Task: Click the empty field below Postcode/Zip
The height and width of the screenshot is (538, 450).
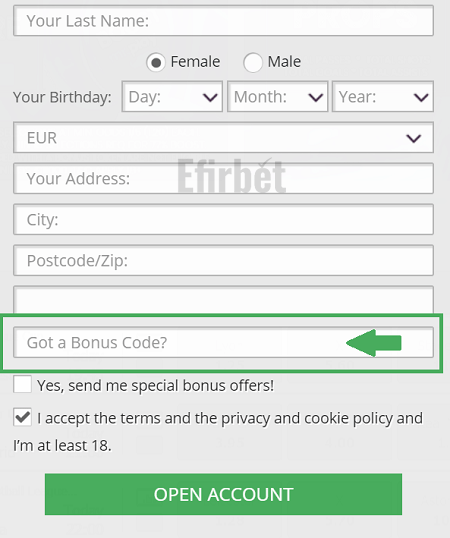Action: click(223, 300)
